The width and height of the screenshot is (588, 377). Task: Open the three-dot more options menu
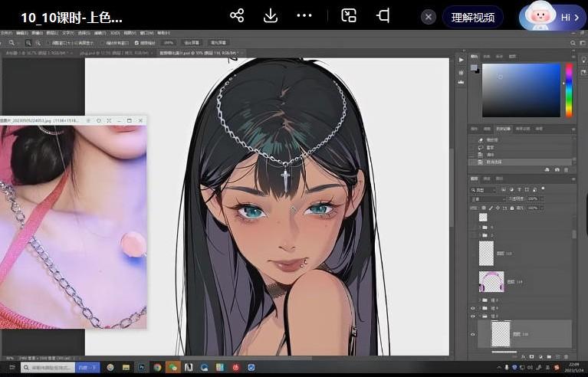(304, 15)
